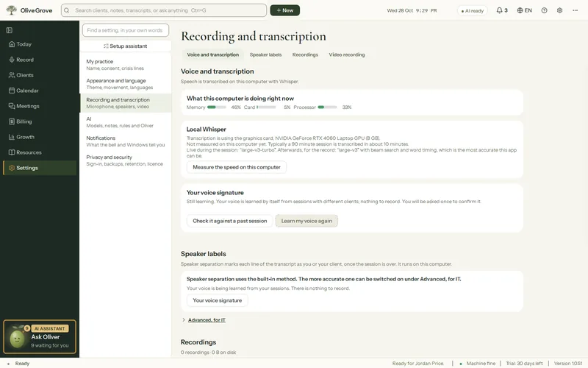The image size is (588, 368).
Task: Expand Advanced, for IT chevron
Action: 183,320
